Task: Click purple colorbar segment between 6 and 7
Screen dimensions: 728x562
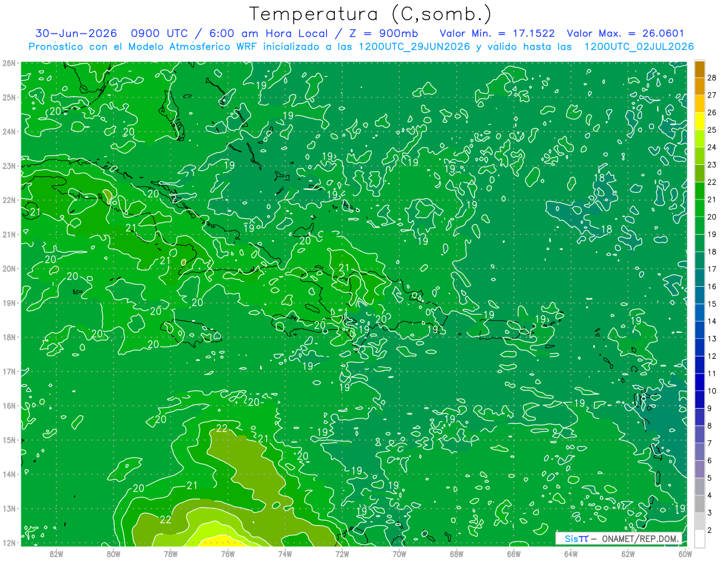Action: coord(699,452)
